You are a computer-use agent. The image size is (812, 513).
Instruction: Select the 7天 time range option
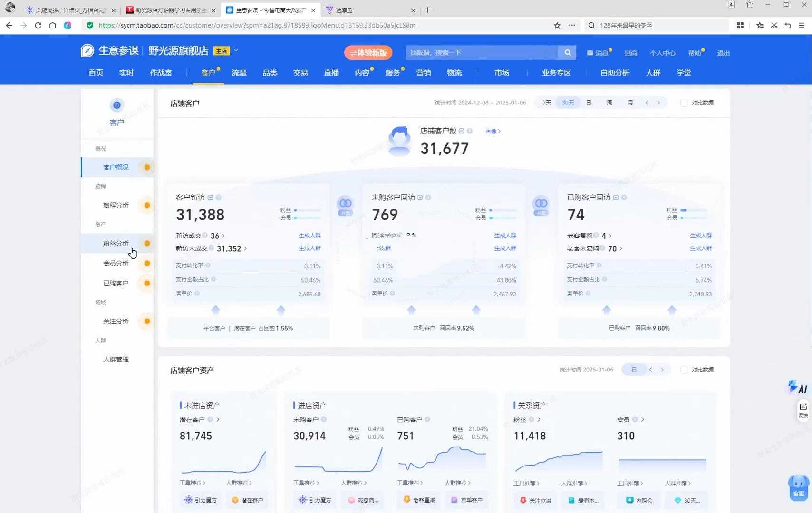[x=547, y=103]
